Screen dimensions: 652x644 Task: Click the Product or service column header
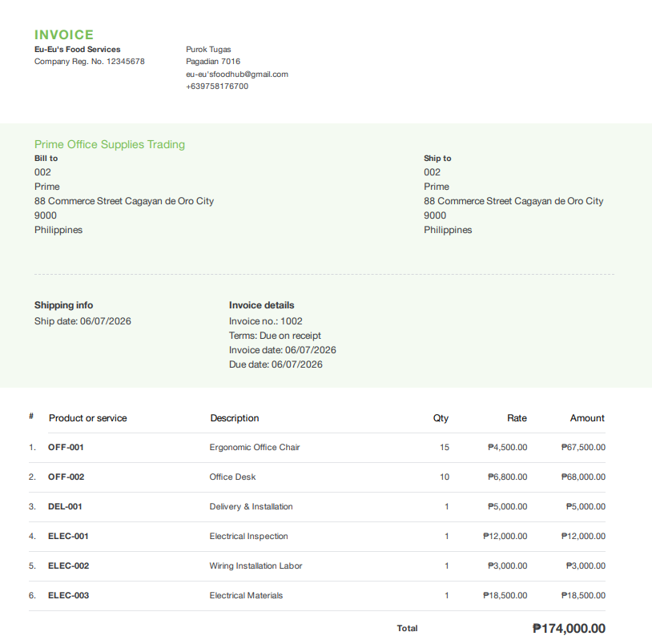point(88,418)
